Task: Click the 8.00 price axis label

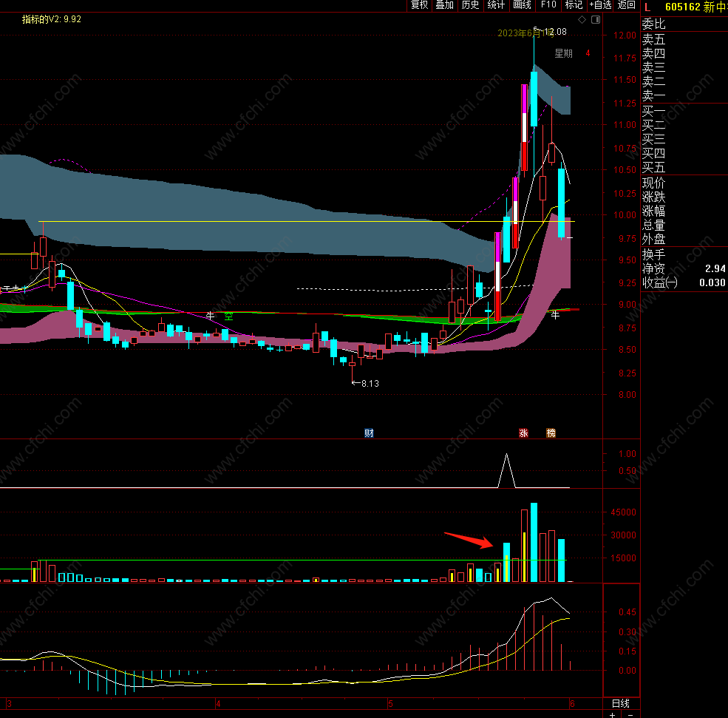Action: 627,395
